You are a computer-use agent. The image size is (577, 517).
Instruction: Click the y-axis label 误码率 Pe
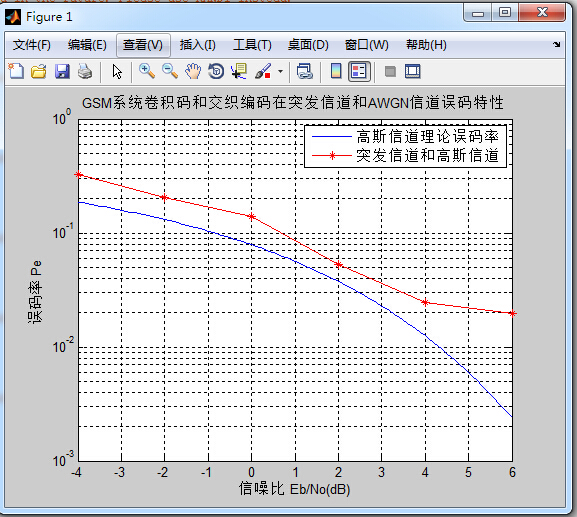pos(36,292)
